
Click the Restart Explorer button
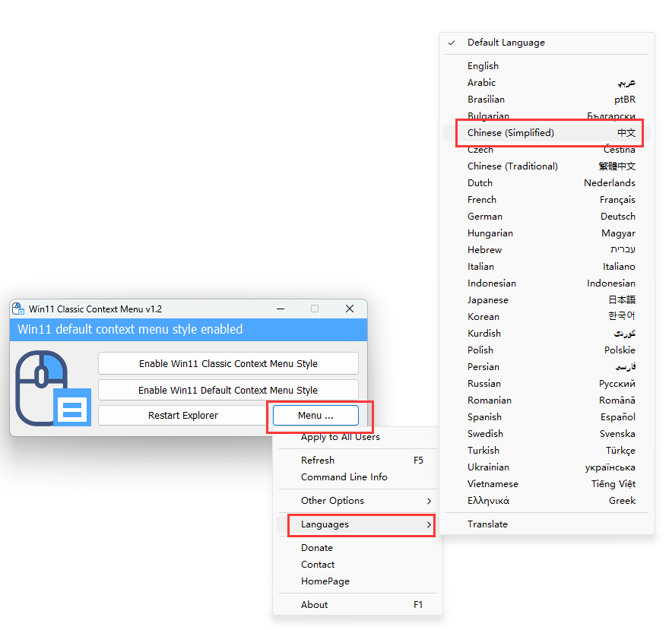pyautogui.click(x=183, y=415)
